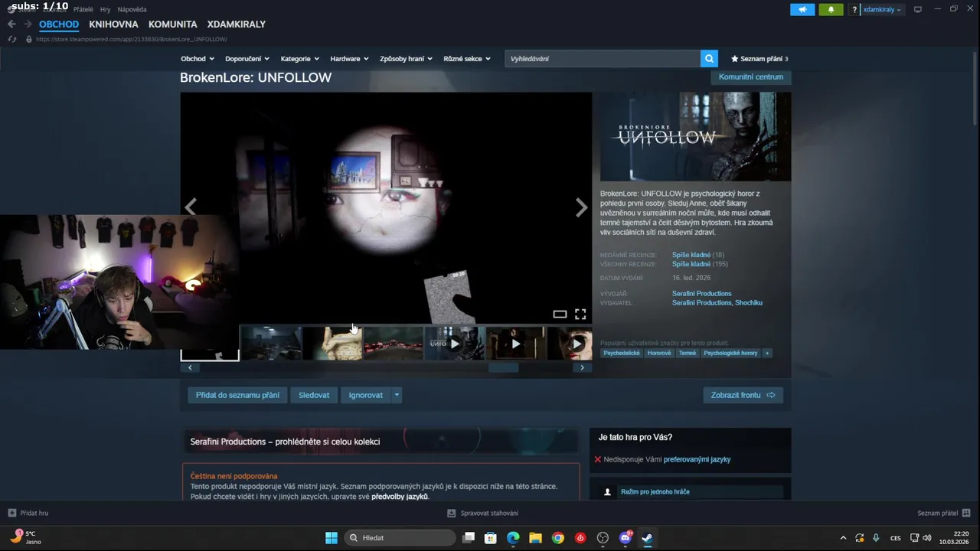Open Steam announcements megaphone button
Viewport: 980px width, 551px height.
click(802, 9)
